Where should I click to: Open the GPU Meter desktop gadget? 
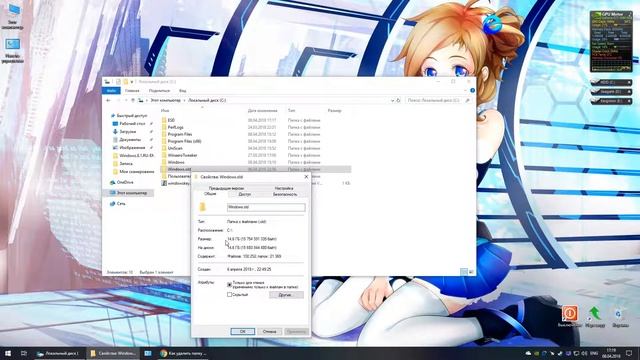[611, 42]
